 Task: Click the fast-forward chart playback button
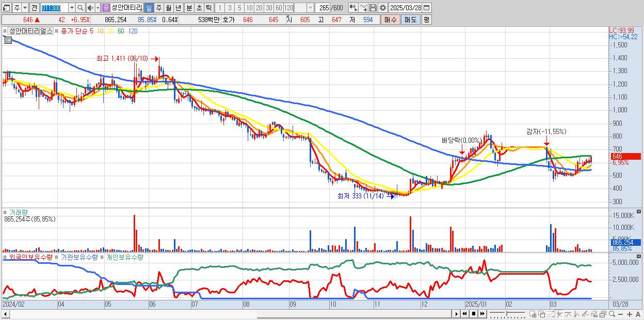click(482, 314)
